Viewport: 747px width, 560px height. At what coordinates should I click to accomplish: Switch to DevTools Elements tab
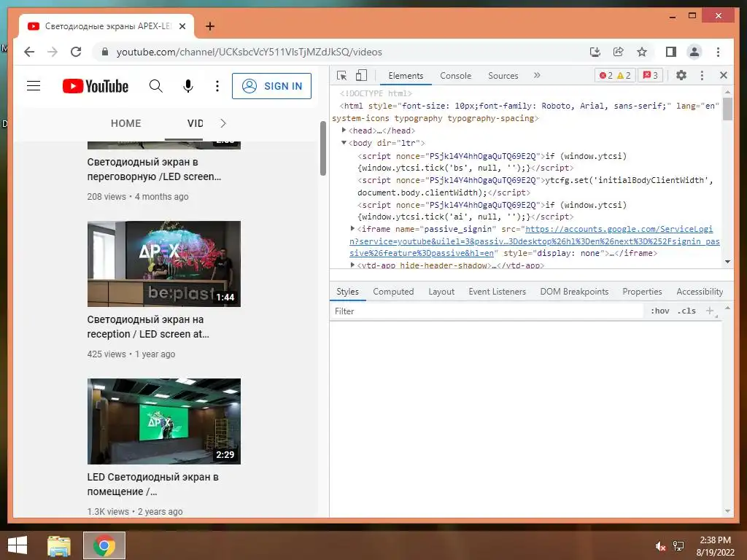(x=406, y=75)
